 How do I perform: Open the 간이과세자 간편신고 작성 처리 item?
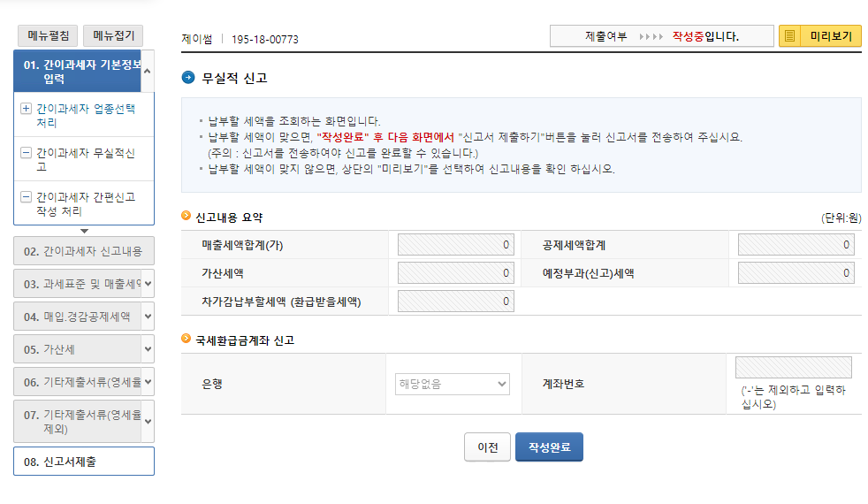(x=86, y=204)
